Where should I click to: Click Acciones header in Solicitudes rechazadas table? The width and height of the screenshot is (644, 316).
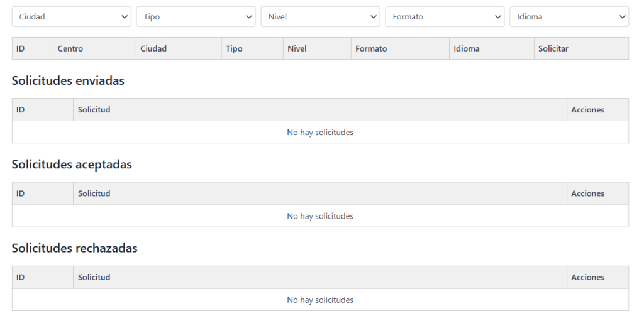pos(587,277)
